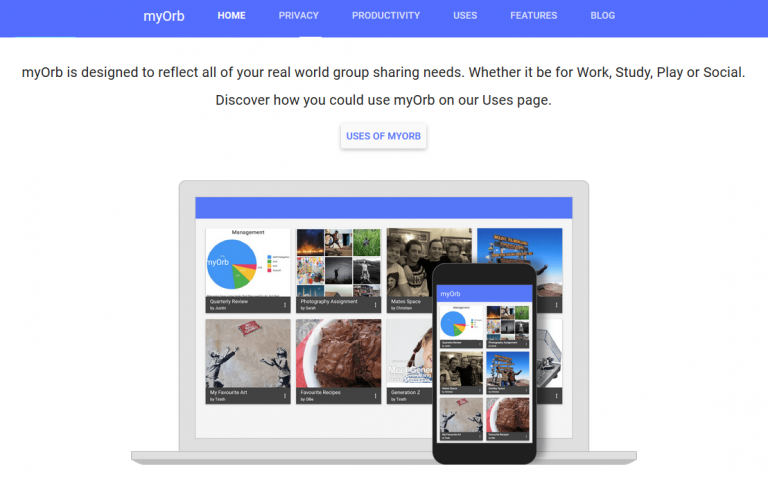Image resolution: width=768 pixels, height=478 pixels.
Task: Go to the Privacy page
Action: (x=299, y=16)
